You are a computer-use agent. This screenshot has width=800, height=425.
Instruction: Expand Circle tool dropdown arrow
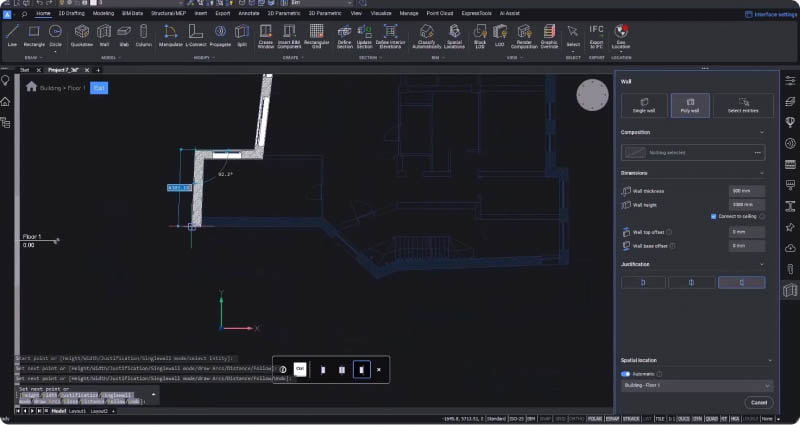click(x=55, y=51)
